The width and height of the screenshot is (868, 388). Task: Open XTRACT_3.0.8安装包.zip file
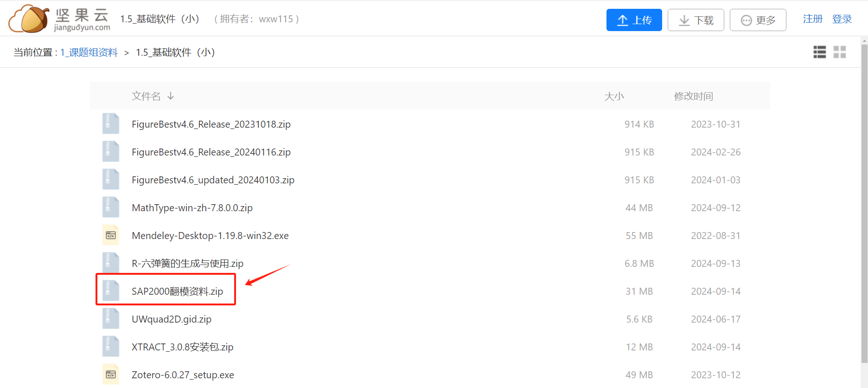click(182, 347)
